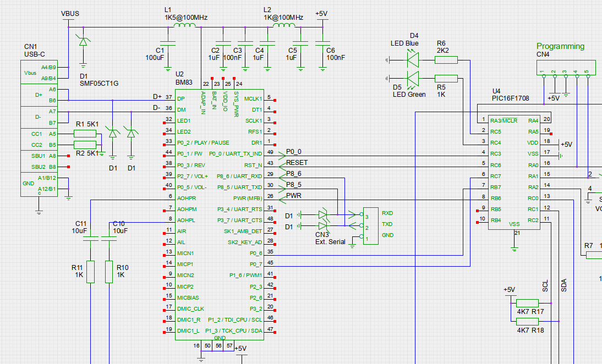Click the vertical "SCL" net label
The height and width of the screenshot is (364, 602).
point(545,286)
